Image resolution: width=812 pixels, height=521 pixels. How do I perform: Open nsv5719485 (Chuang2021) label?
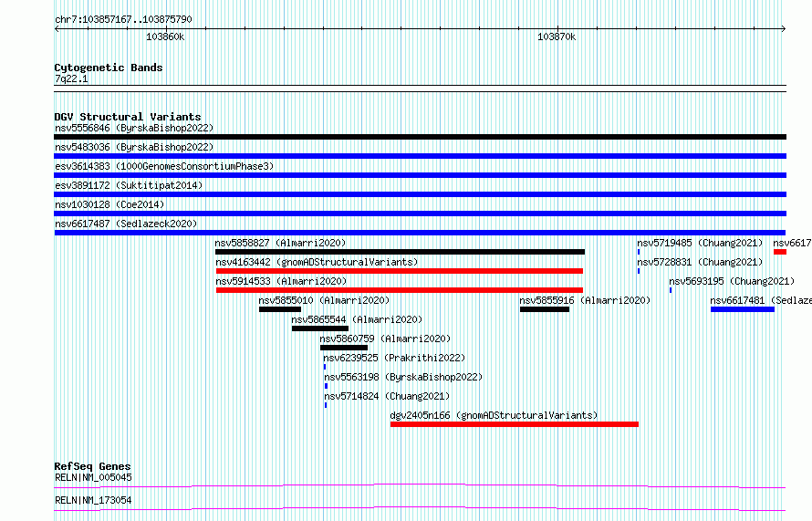[x=700, y=243]
